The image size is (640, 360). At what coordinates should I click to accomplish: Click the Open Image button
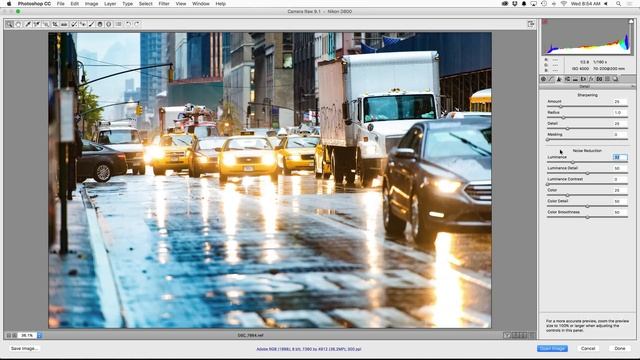(552, 349)
